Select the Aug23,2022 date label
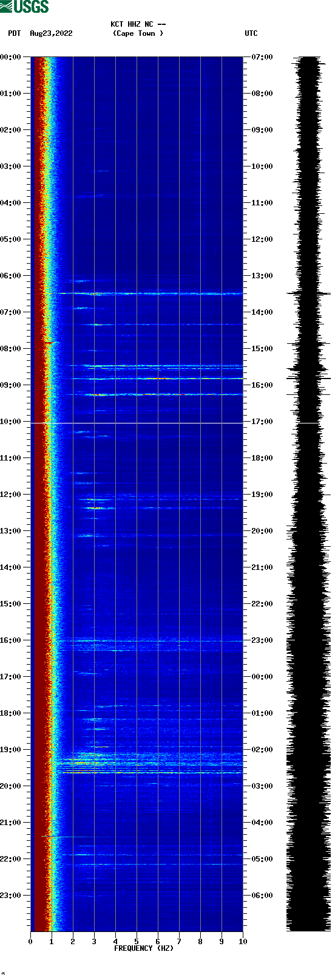335x980 pixels. (x=51, y=33)
